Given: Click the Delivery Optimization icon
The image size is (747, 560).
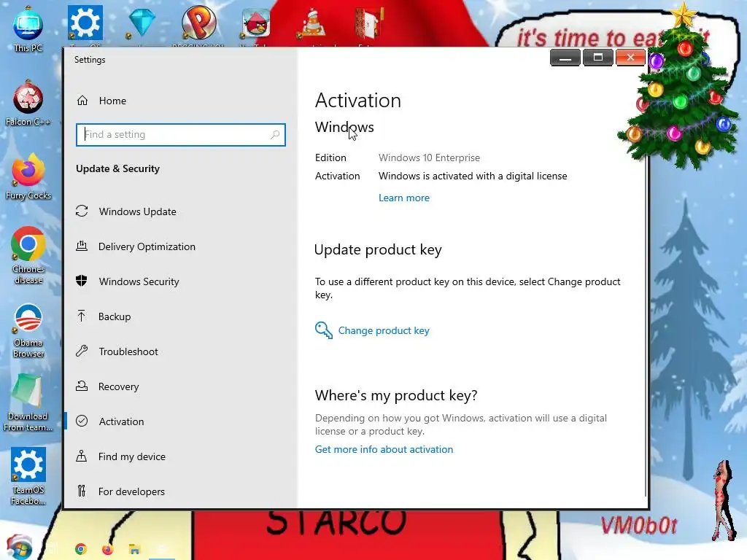Looking at the screenshot, I should 82,246.
